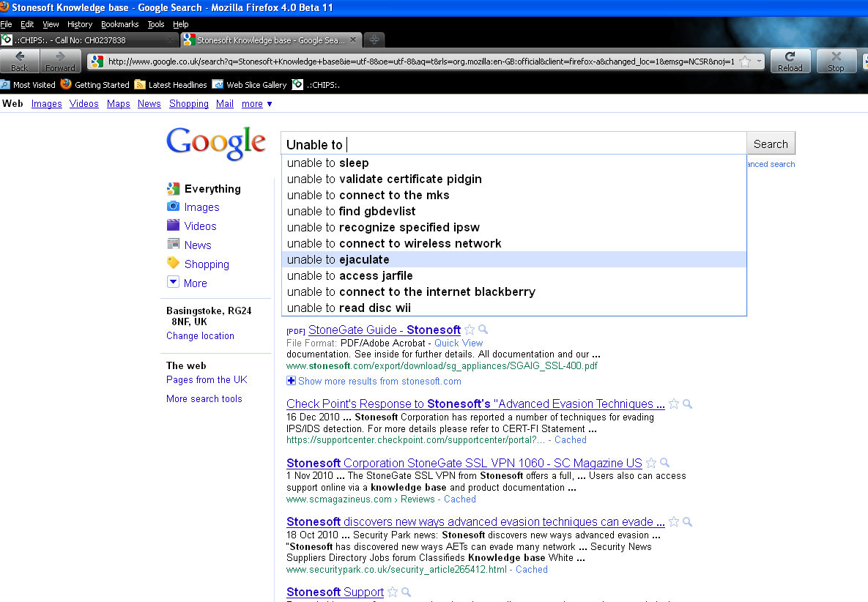Click the Google favicon in address bar
The width and height of the screenshot is (868, 602).
[97, 62]
